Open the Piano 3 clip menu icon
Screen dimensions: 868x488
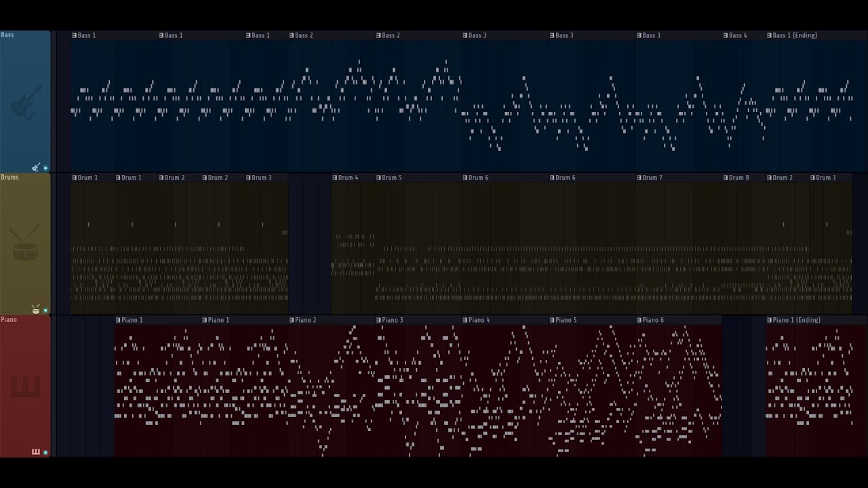coord(378,320)
